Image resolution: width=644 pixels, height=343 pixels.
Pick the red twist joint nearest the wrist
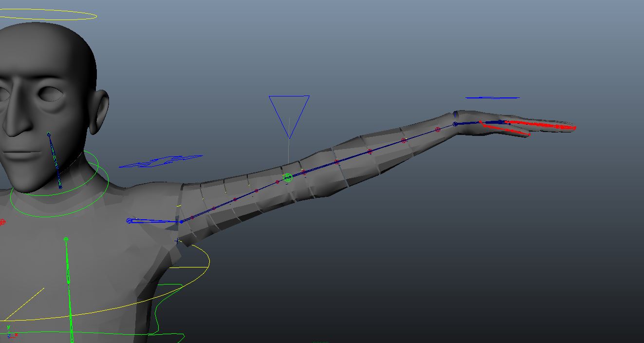pos(438,130)
